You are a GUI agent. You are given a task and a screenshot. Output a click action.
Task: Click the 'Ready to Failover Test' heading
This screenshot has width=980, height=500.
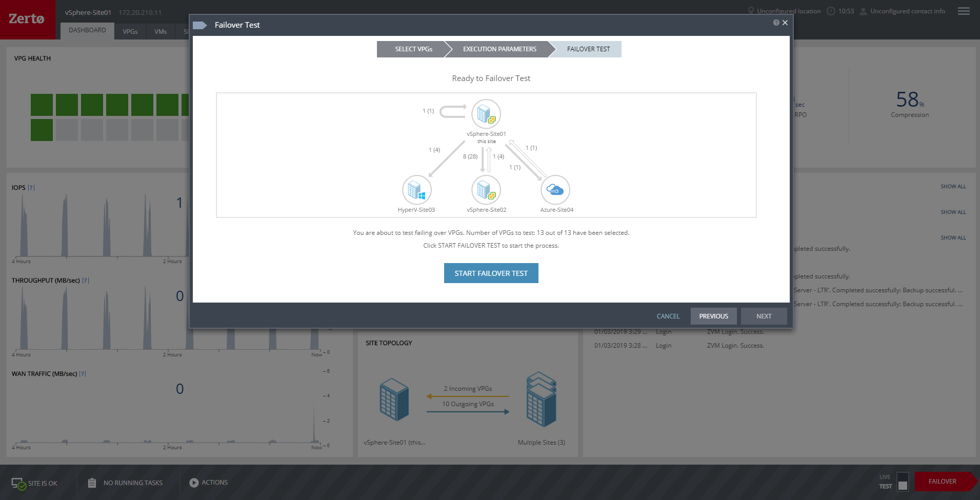491,78
